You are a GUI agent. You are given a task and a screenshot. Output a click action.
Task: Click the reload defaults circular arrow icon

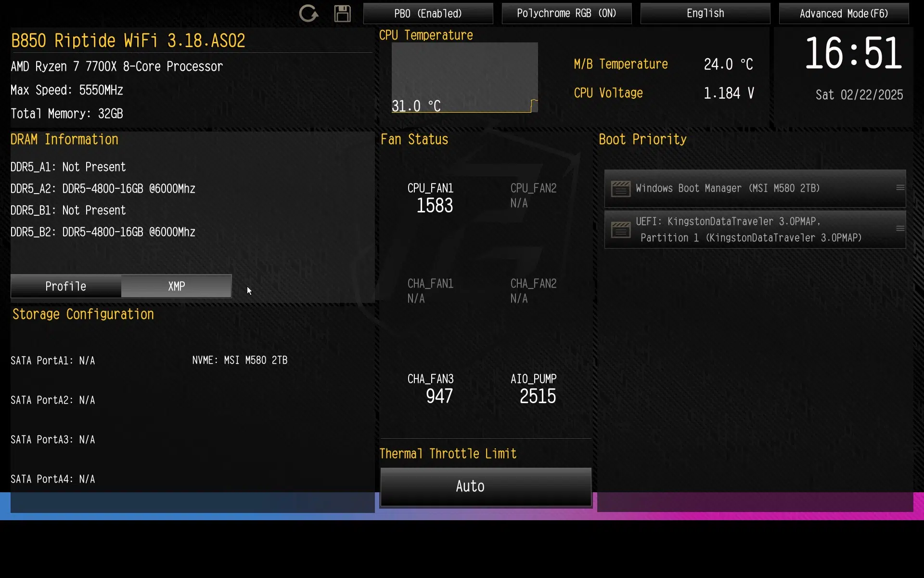[x=308, y=13]
